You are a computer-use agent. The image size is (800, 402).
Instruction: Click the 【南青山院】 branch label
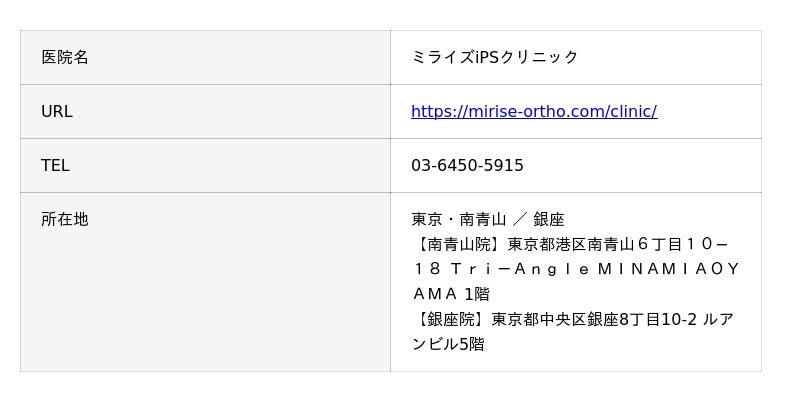[x=459, y=245]
